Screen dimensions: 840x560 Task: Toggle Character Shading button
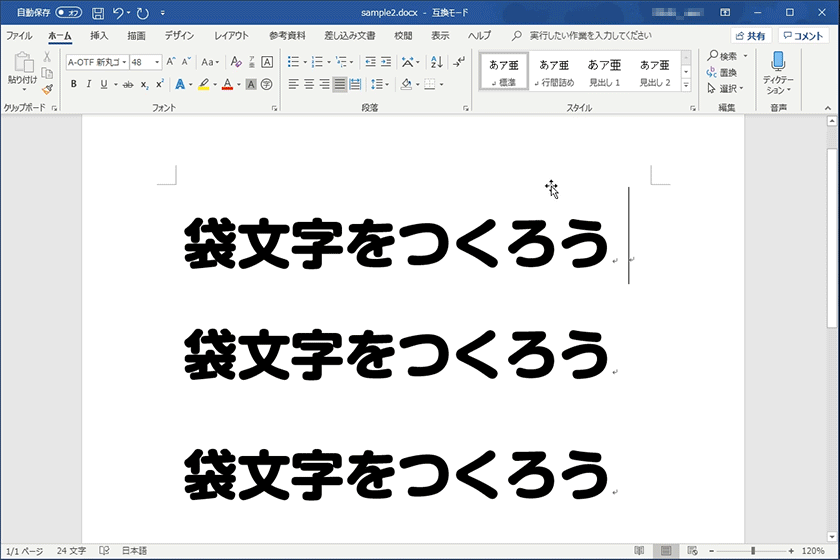(251, 84)
